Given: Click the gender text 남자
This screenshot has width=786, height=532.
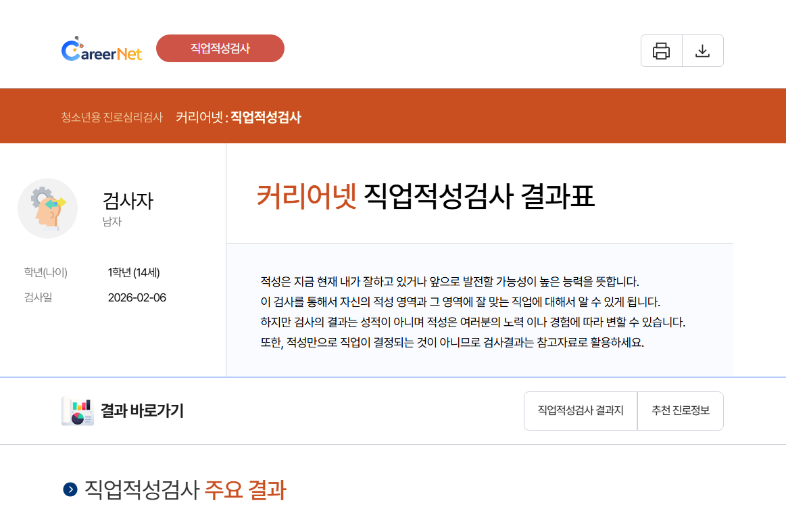Looking at the screenshot, I should 112,222.
